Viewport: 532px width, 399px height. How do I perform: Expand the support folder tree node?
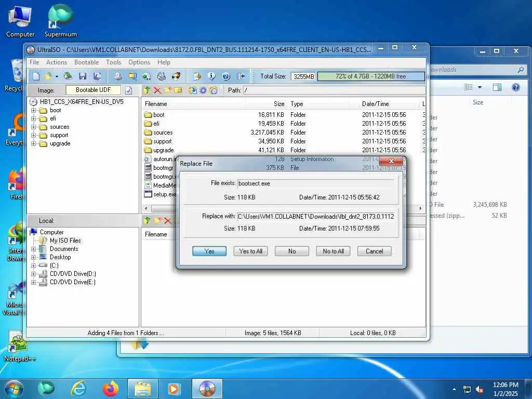33,135
